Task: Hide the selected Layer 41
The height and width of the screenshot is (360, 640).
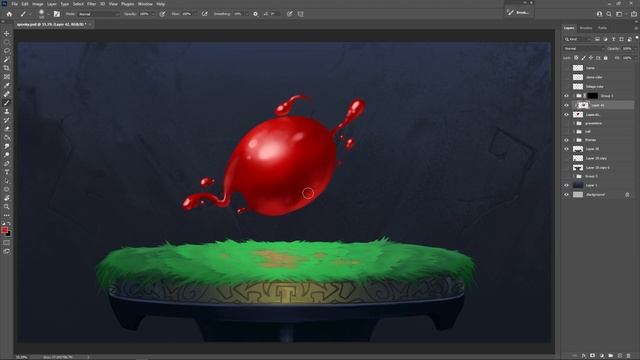Action: [x=566, y=105]
